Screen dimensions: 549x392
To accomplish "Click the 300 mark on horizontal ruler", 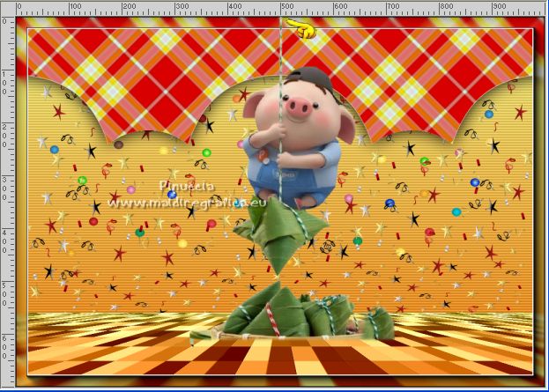I will point(182,6).
